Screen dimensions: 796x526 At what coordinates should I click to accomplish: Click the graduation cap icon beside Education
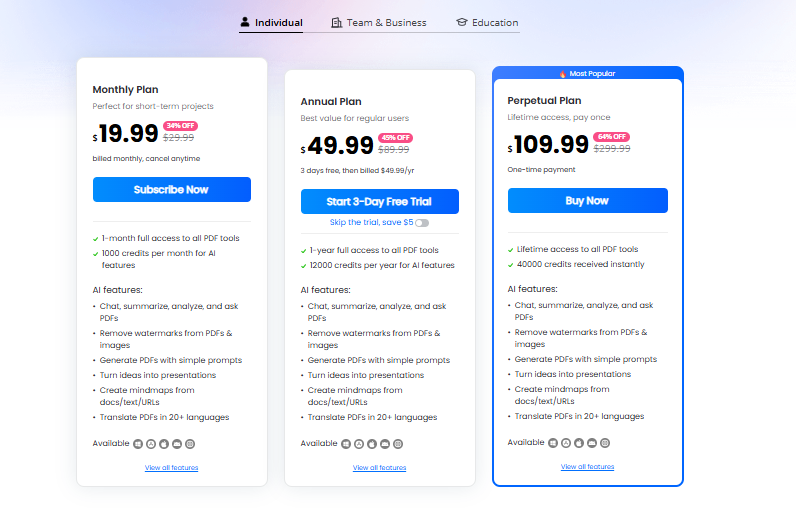461,22
